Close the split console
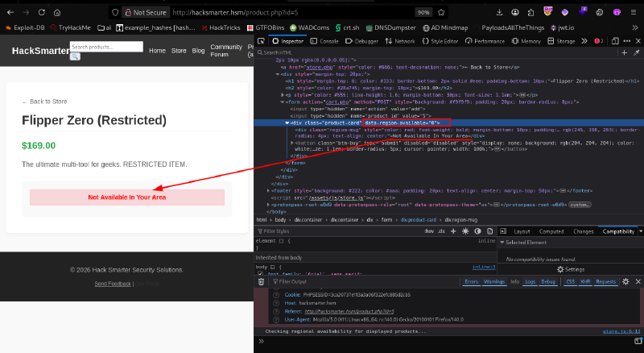 point(638,282)
